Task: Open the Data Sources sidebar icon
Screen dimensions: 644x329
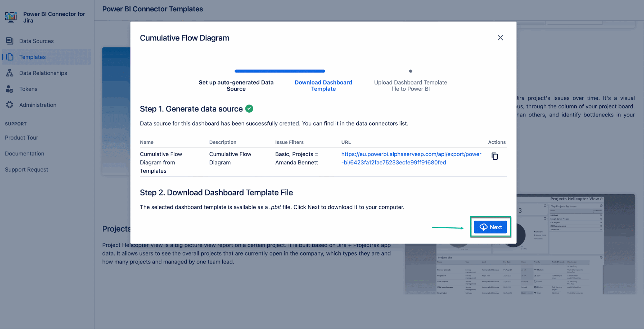Action: click(10, 41)
